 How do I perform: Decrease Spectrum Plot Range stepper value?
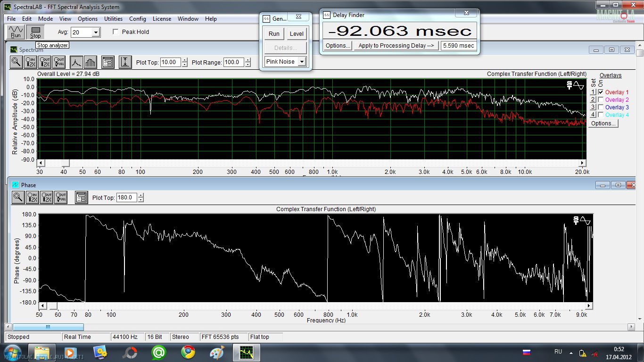[247, 64]
